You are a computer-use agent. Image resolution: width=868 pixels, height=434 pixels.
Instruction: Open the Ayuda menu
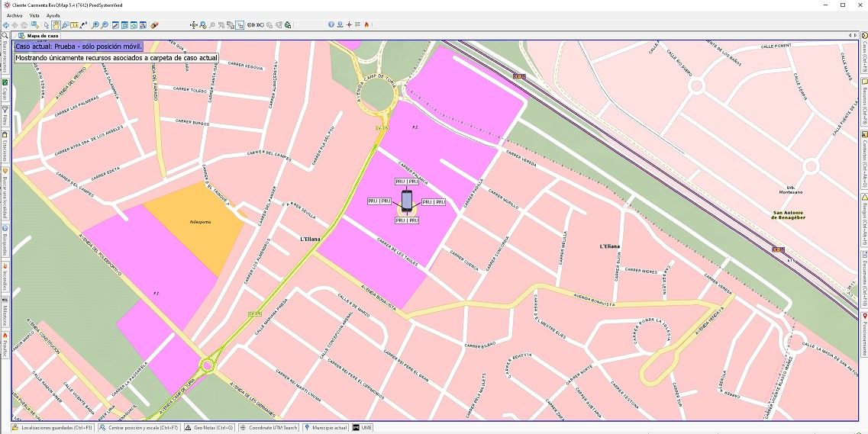tap(53, 15)
